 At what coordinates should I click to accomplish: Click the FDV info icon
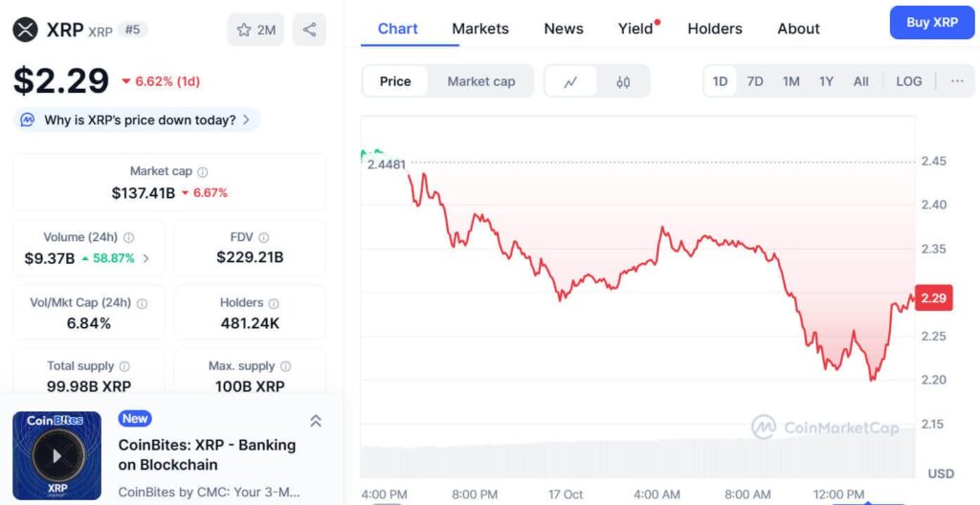pos(264,237)
